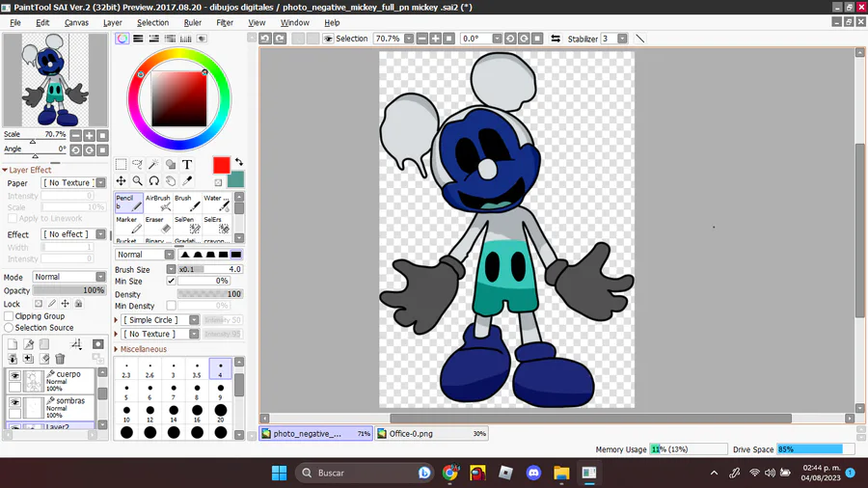
Task: Show the color wheel panel
Action: pos(122,39)
